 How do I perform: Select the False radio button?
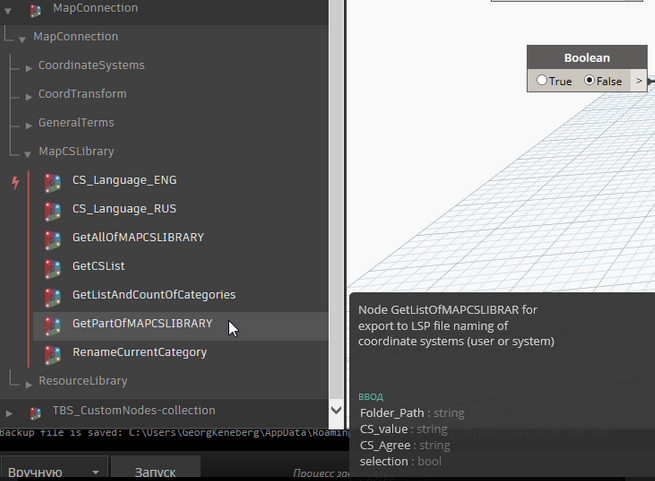tap(590, 81)
